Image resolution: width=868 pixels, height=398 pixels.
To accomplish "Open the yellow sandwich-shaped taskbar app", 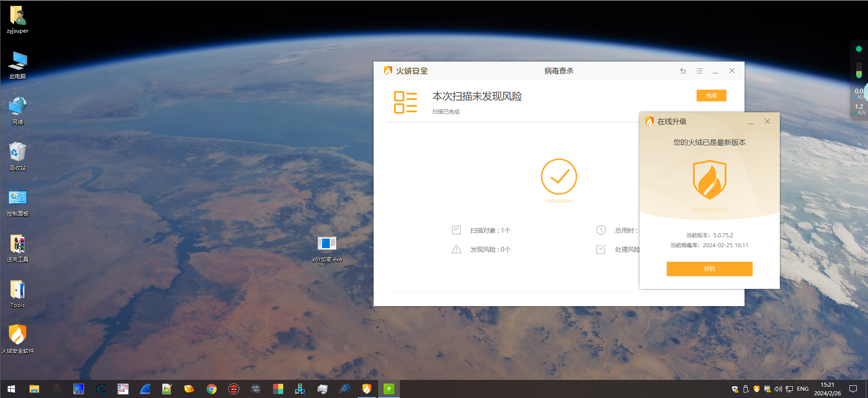I will coord(190,389).
